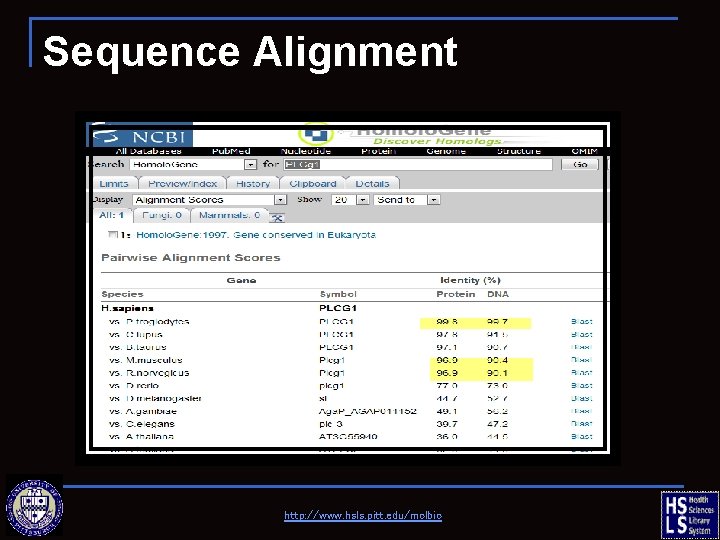Image resolution: width=720 pixels, height=540 pixels.
Task: Click the 39.7 protein identity for C.elegans
Action: click(447, 424)
